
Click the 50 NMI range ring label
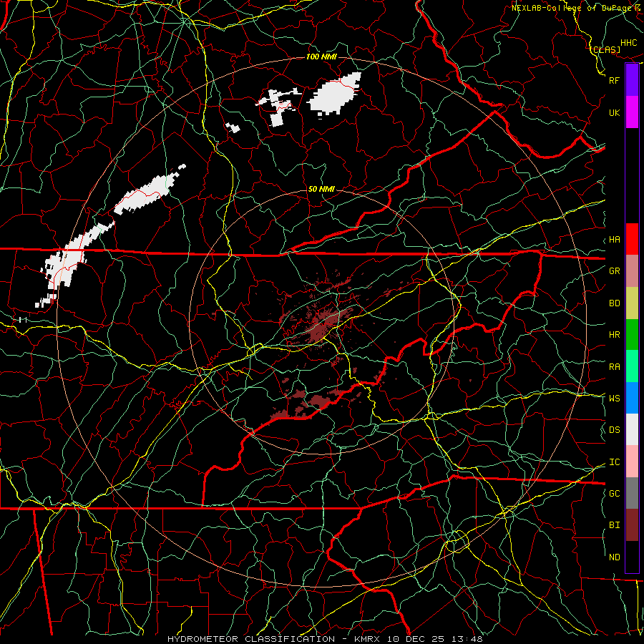[x=321, y=189]
